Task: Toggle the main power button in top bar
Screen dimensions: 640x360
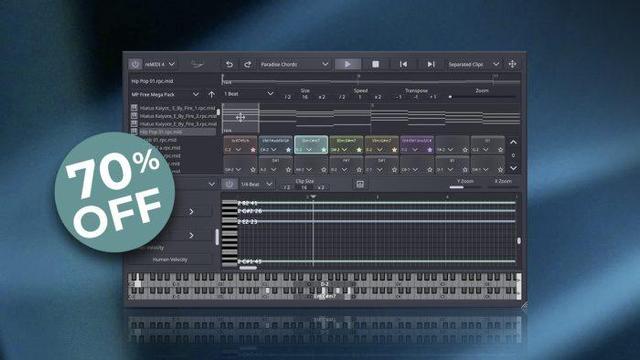Action: click(135, 64)
